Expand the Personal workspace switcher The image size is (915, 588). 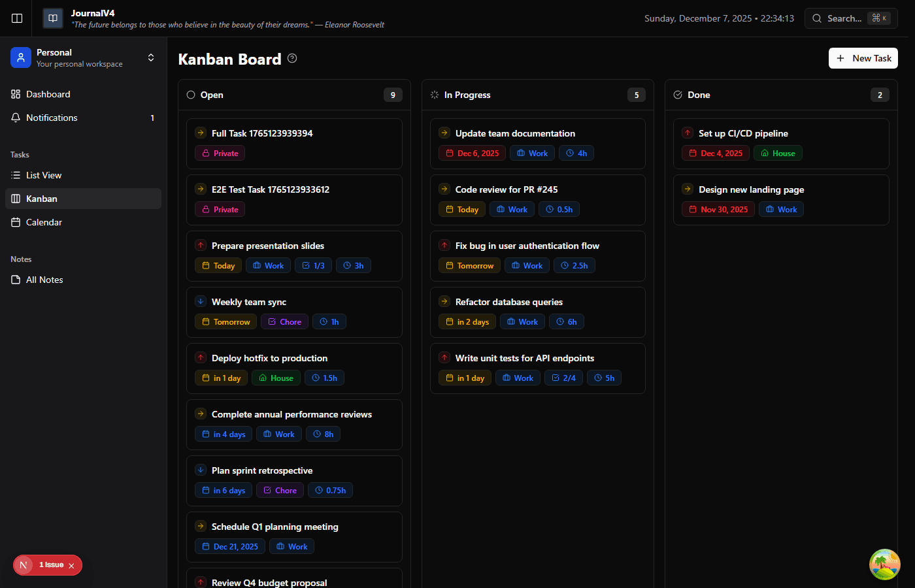(x=151, y=57)
